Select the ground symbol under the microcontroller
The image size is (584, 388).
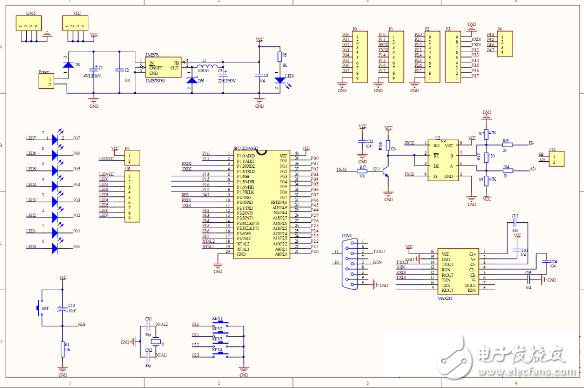(x=218, y=267)
